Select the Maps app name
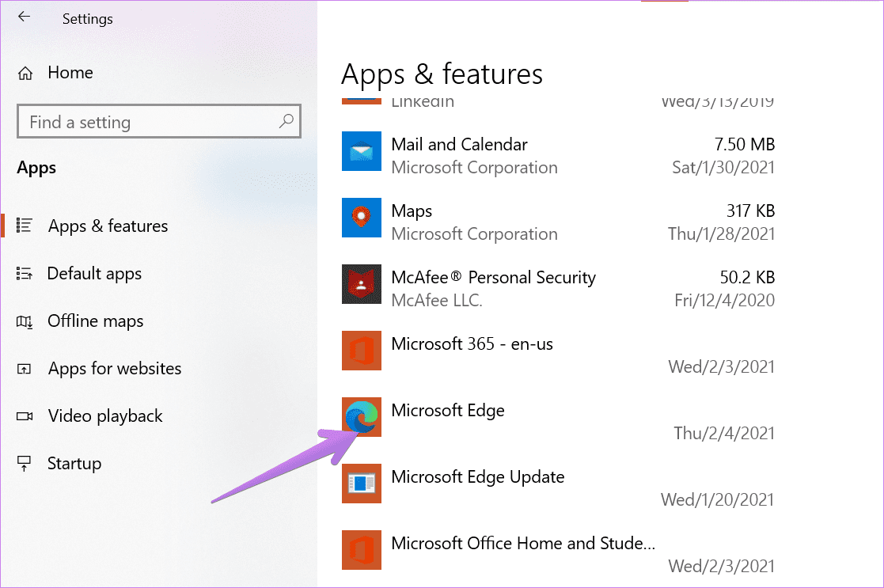884x588 pixels. click(412, 211)
